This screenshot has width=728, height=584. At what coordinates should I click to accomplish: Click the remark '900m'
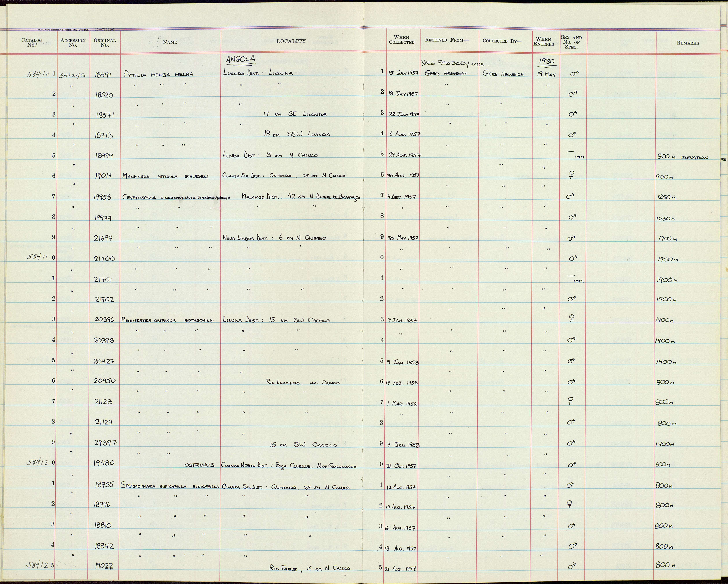664,177
